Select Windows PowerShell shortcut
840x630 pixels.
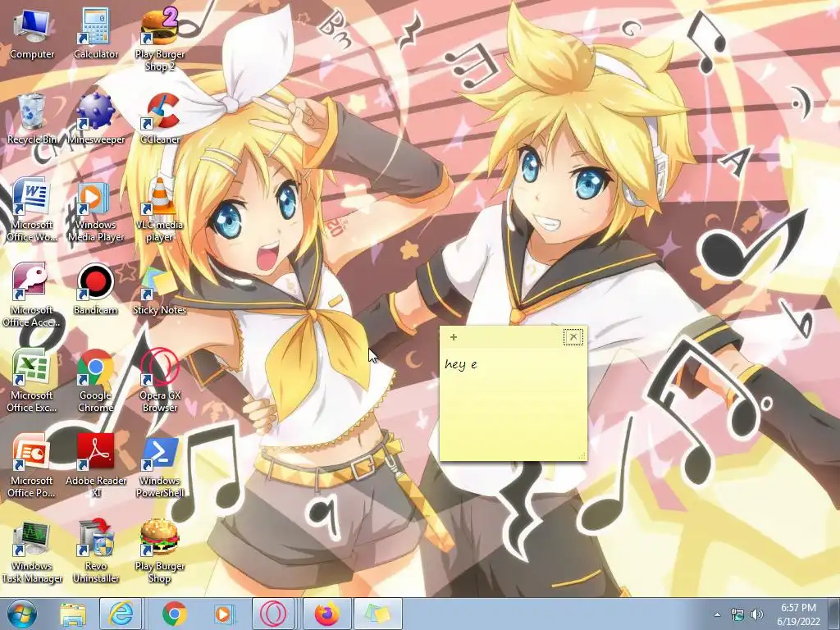[x=160, y=466]
